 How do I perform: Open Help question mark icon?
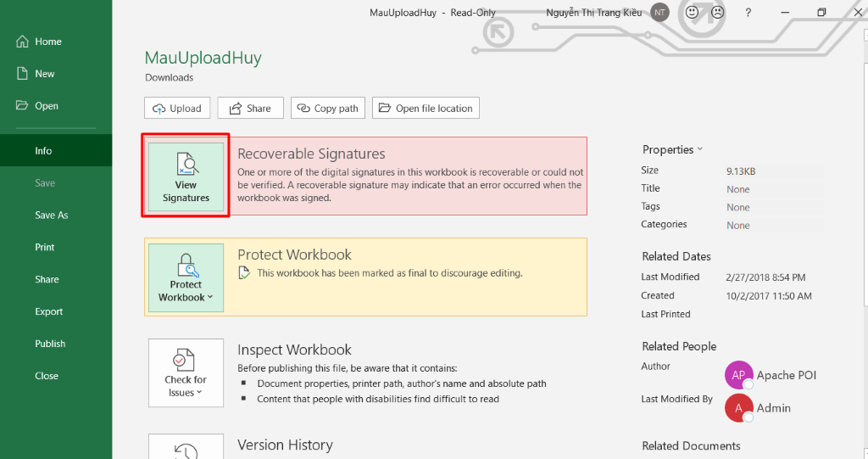(x=748, y=13)
